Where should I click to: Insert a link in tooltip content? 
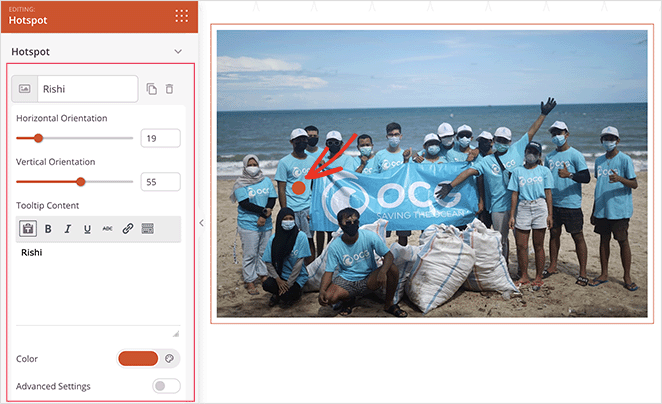128,229
